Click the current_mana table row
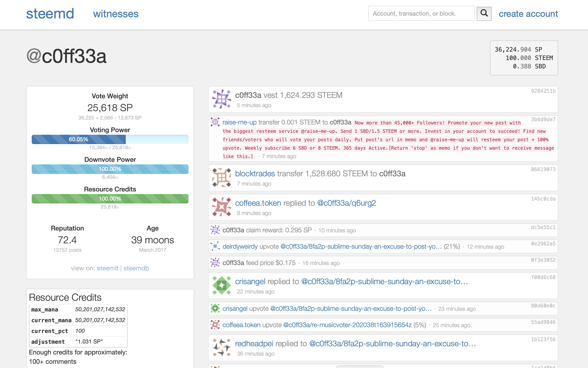The height and width of the screenshot is (368, 588). tap(78, 320)
